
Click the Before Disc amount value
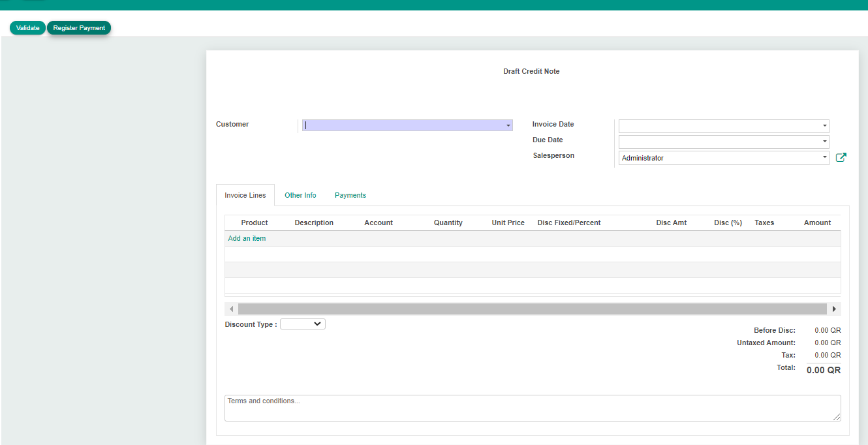pyautogui.click(x=828, y=330)
